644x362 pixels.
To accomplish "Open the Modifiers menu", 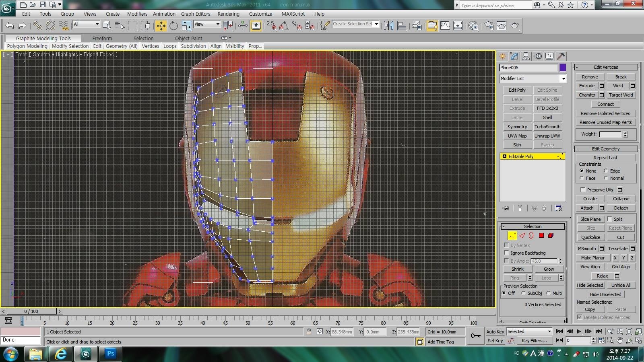I will coord(137,14).
